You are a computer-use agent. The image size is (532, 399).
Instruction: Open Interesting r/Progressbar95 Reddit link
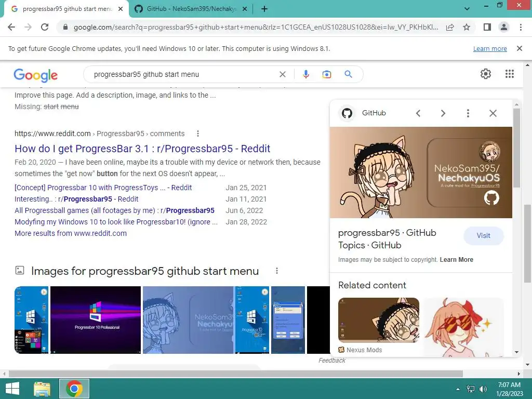tap(76, 199)
